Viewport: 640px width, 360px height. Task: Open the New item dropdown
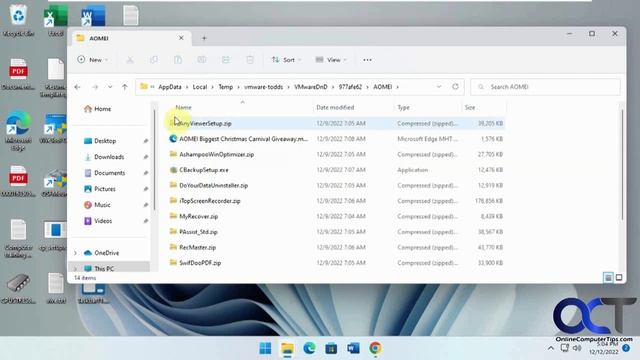(x=93, y=60)
